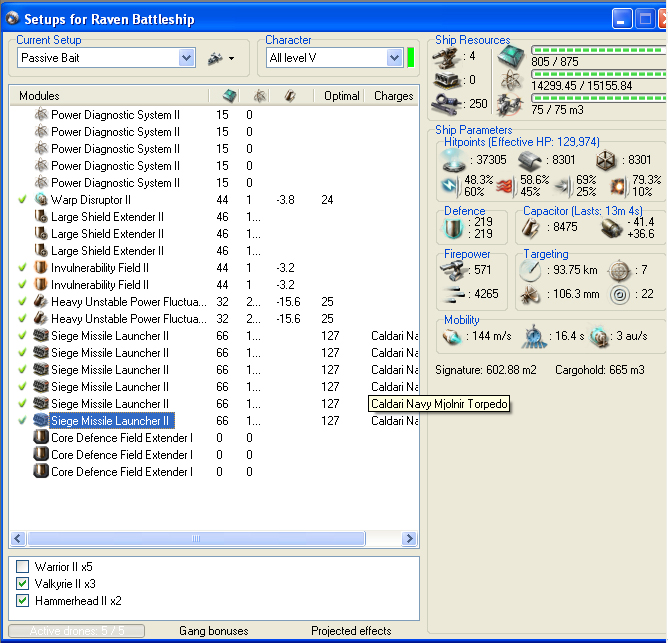Click the first Core Defence Field Extender icon
This screenshot has width=668, height=643.
tap(41, 438)
